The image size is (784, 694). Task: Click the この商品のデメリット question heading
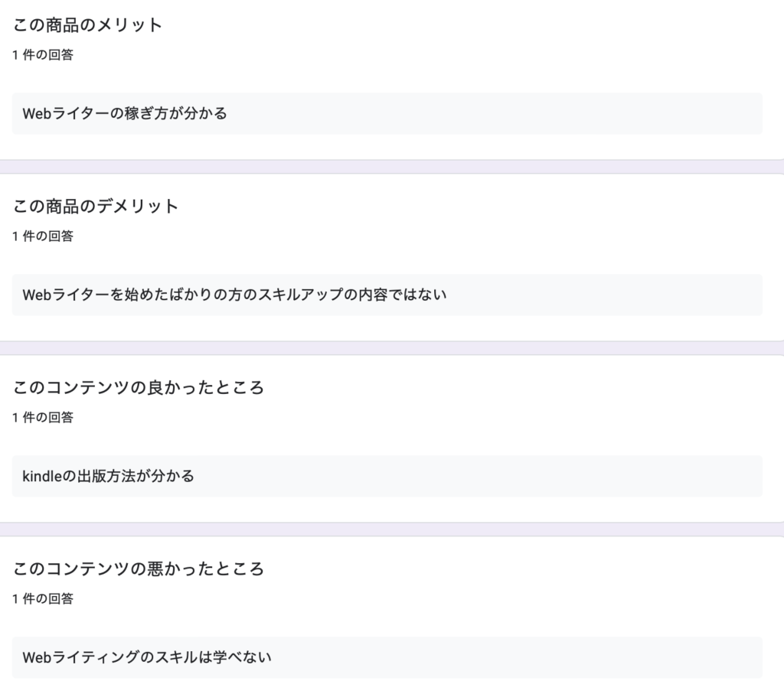pos(96,207)
